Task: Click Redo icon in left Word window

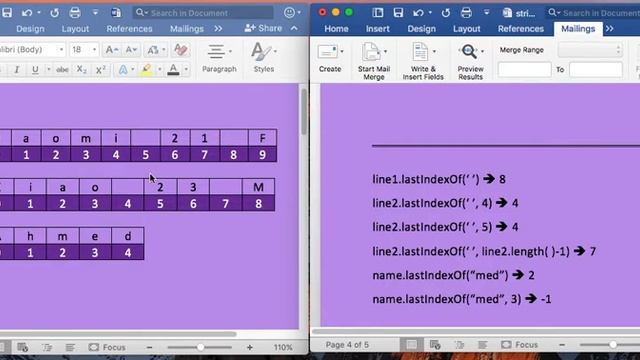Action: [x=54, y=13]
